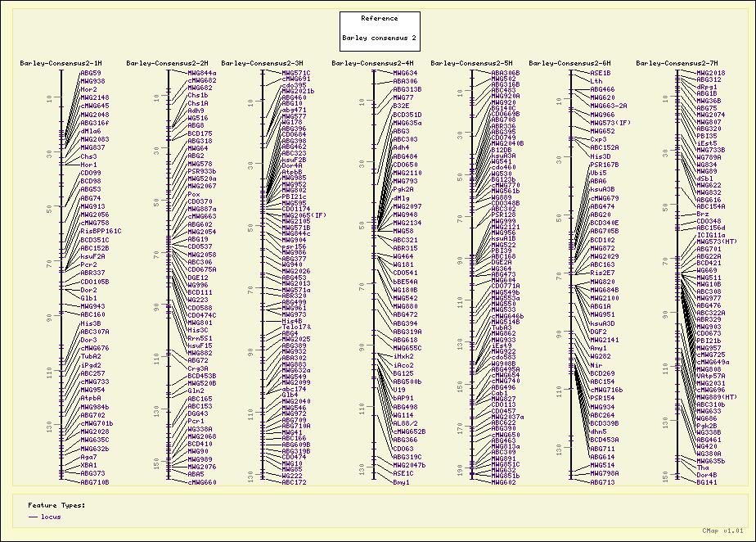Click the Barley-Consensus2-5H map title
Viewport: 756px width, 542px height.
(x=471, y=63)
